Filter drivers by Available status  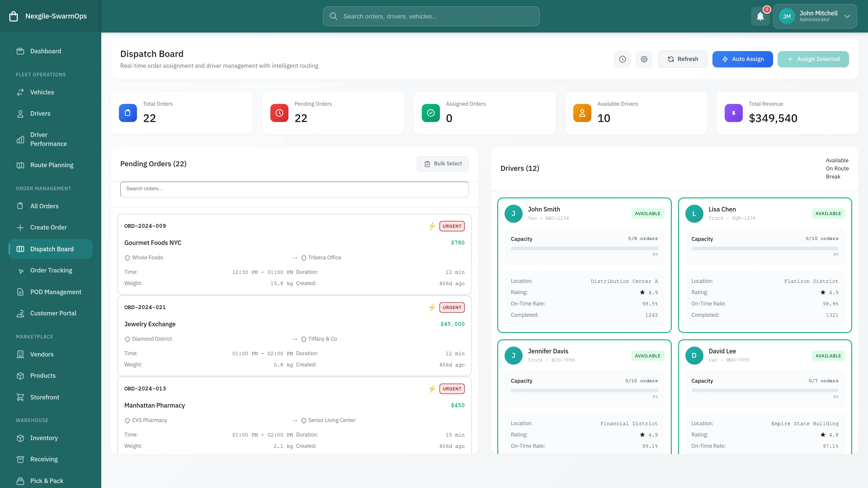[x=837, y=160]
